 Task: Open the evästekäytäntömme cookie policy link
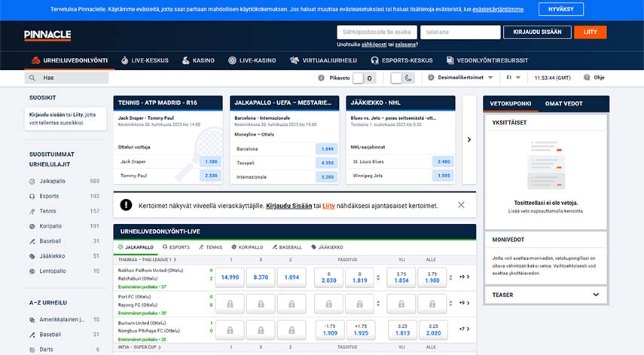click(498, 9)
